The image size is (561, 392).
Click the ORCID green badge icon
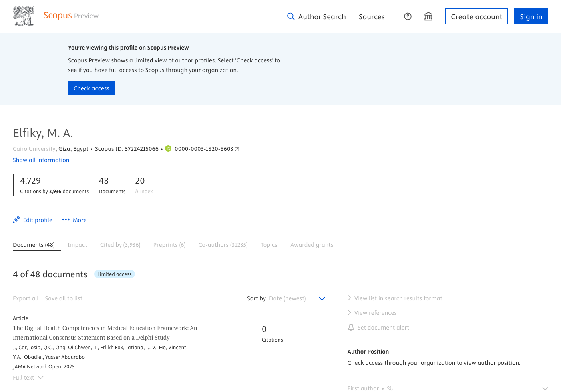[x=168, y=148]
